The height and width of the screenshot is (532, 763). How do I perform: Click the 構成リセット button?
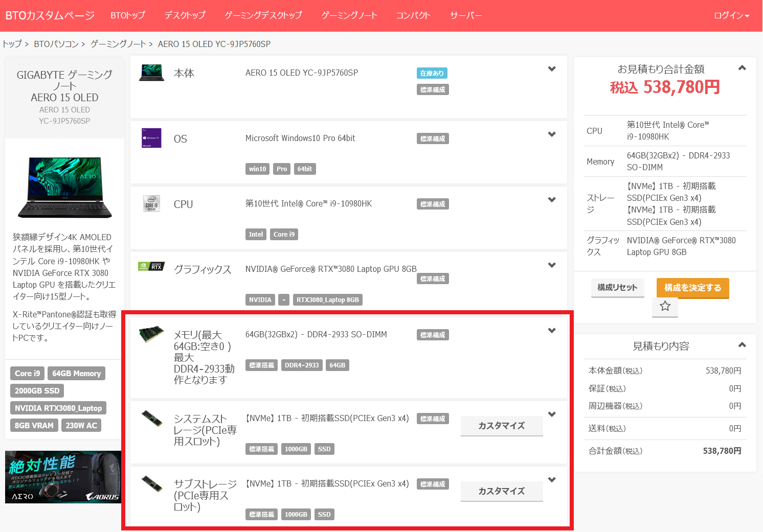tap(617, 288)
